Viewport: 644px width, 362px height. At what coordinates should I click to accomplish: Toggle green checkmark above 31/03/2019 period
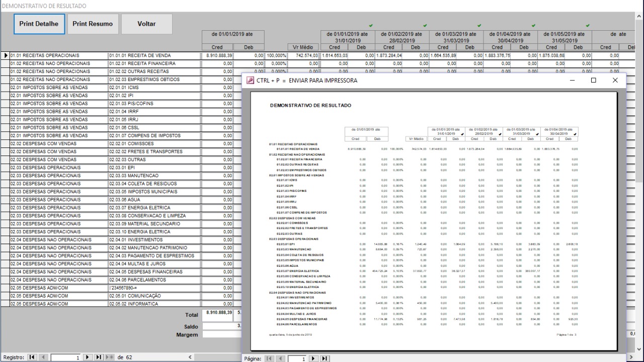coord(479,26)
